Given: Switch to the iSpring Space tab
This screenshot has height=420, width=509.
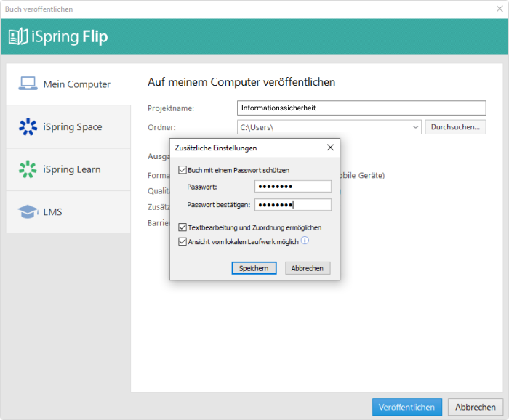Looking at the screenshot, I should point(68,127).
